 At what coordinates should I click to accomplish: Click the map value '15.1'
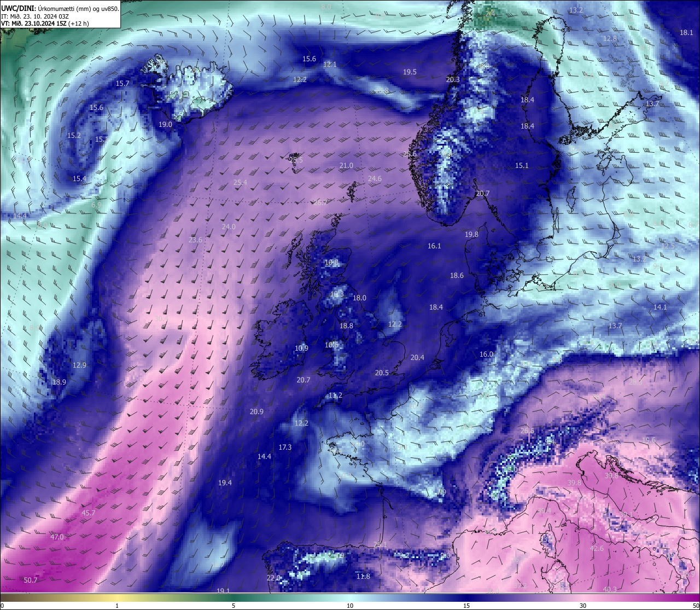[522, 165]
